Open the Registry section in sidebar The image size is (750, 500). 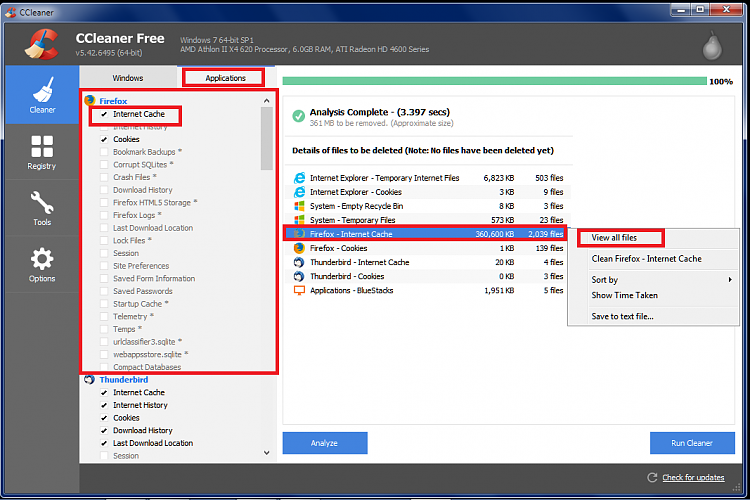tap(42, 152)
